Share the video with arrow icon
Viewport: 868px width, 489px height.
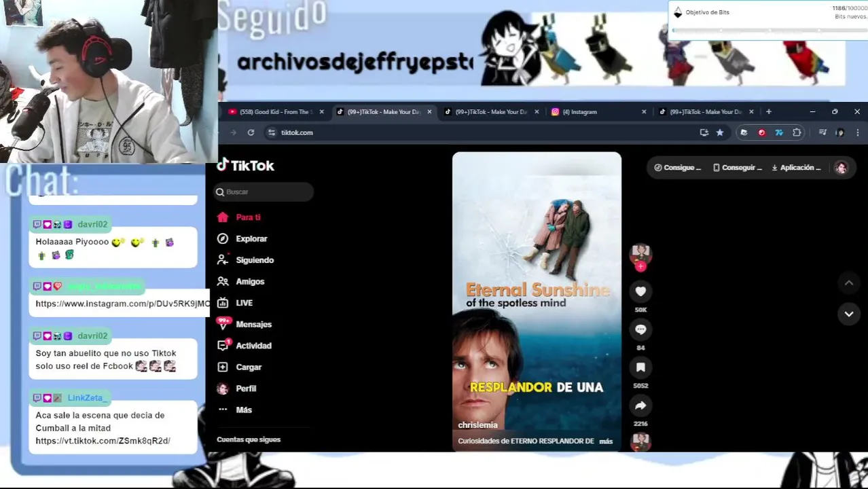[x=640, y=405]
